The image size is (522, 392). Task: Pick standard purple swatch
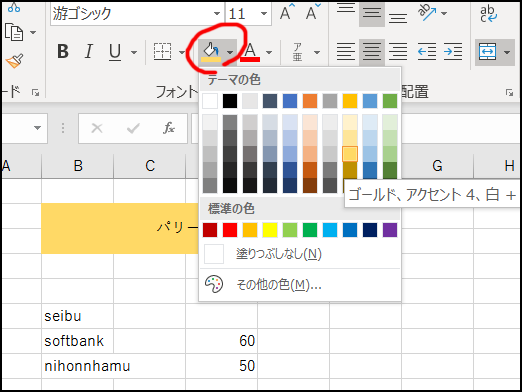[x=390, y=230]
